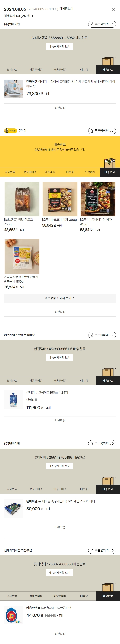Write a review for the trampoline item

[60, 108]
